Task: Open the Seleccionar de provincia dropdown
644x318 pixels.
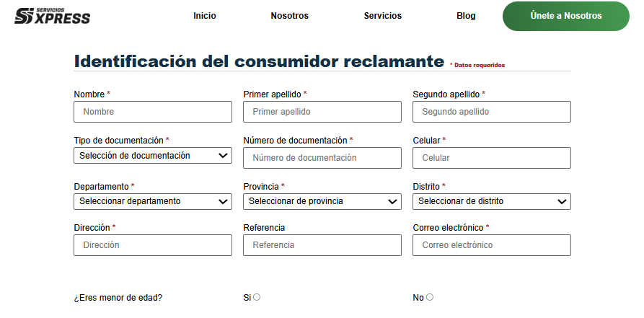Action: pos(322,201)
